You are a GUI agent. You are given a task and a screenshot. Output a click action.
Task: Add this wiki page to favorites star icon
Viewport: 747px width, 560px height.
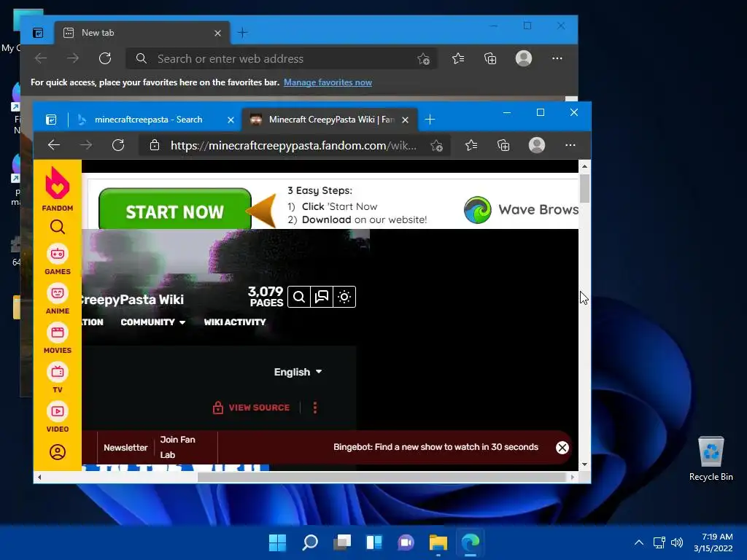coord(436,146)
